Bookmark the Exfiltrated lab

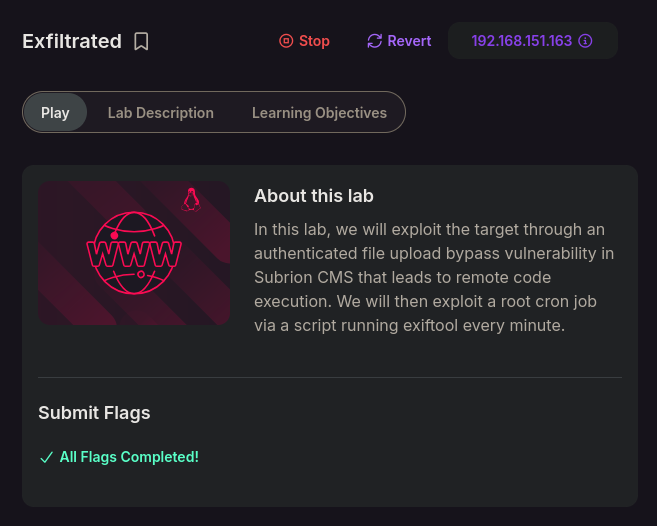tap(142, 41)
